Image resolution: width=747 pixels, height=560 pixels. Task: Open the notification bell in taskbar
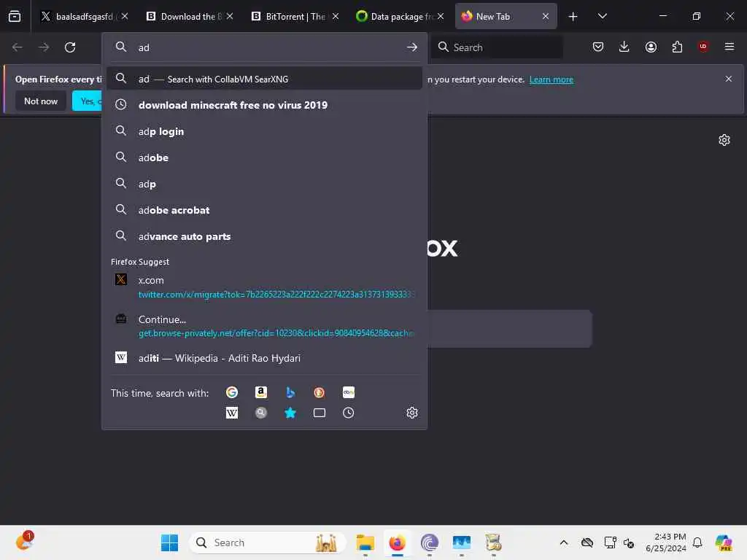[697, 542]
